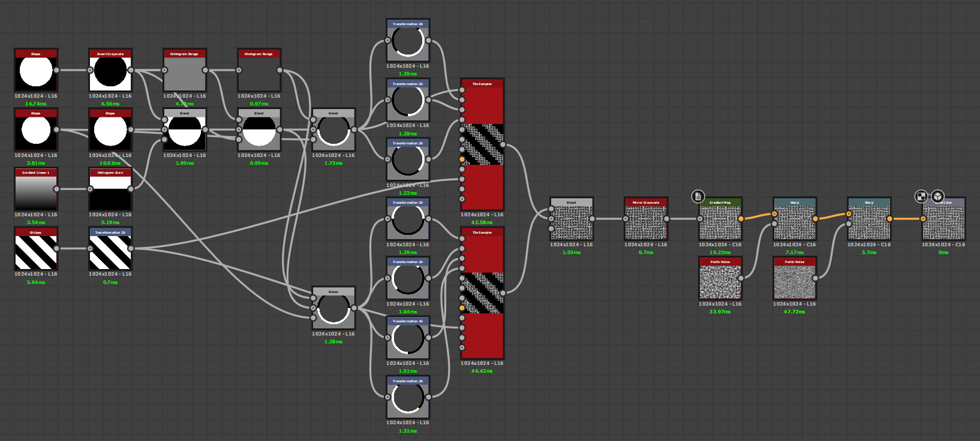Select the Gradient Linear 1 node
The height and width of the screenshot is (441, 980).
(x=36, y=189)
